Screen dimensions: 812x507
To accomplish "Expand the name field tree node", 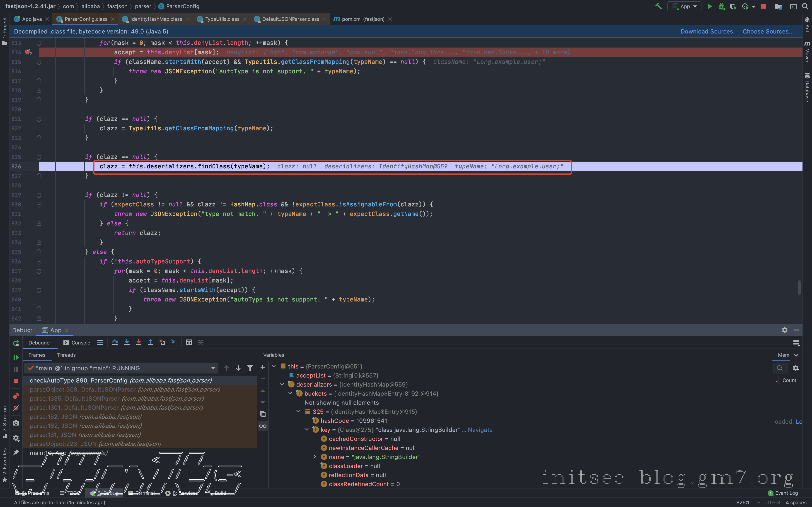I will 314,457.
